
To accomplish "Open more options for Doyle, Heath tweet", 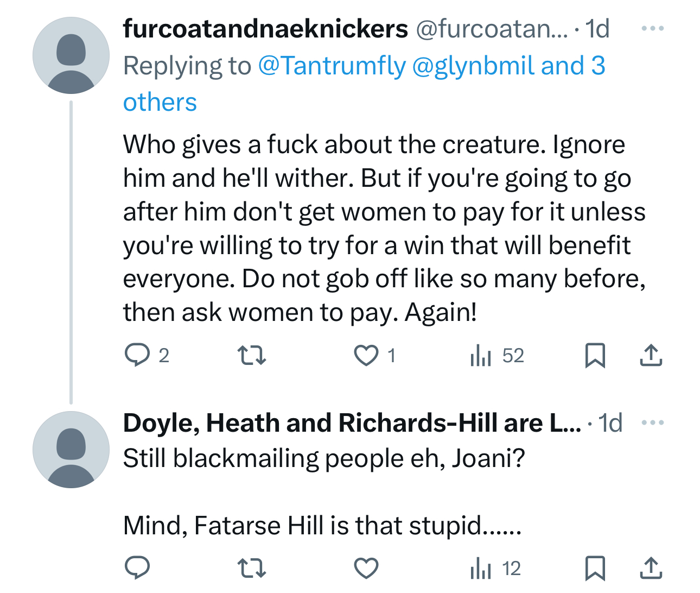I will point(652,423).
